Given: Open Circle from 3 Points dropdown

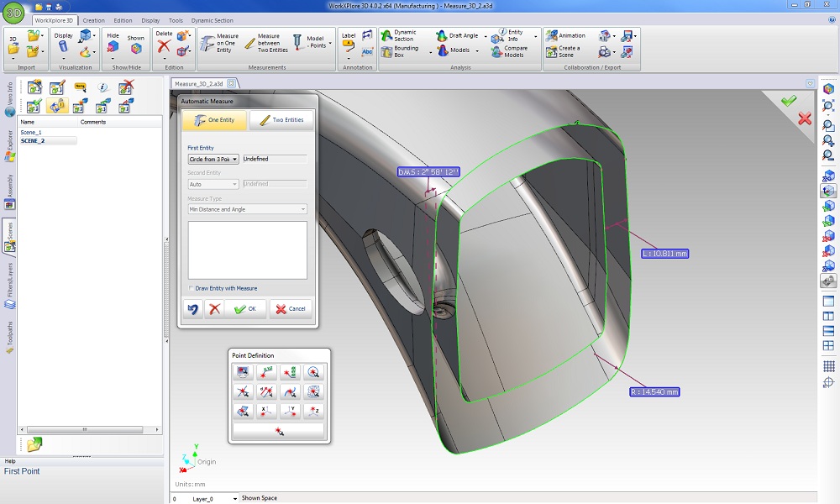Looking at the screenshot, I should click(x=213, y=159).
